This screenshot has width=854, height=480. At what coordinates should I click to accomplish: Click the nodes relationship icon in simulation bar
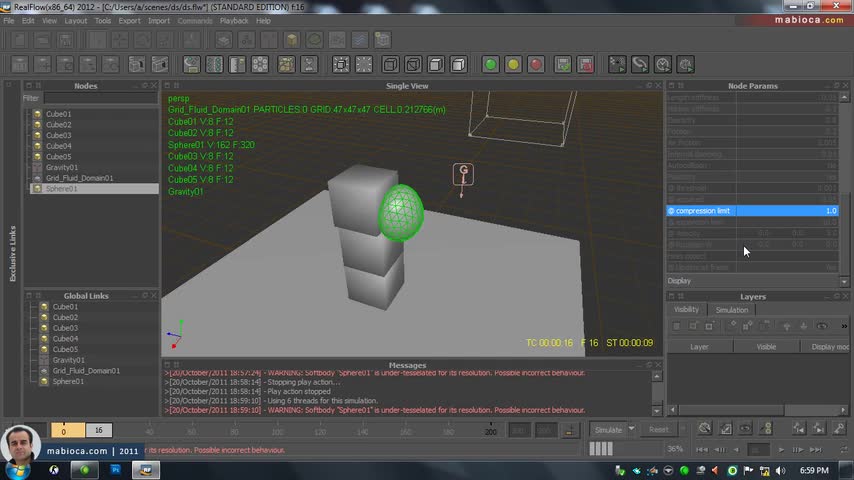766,429
